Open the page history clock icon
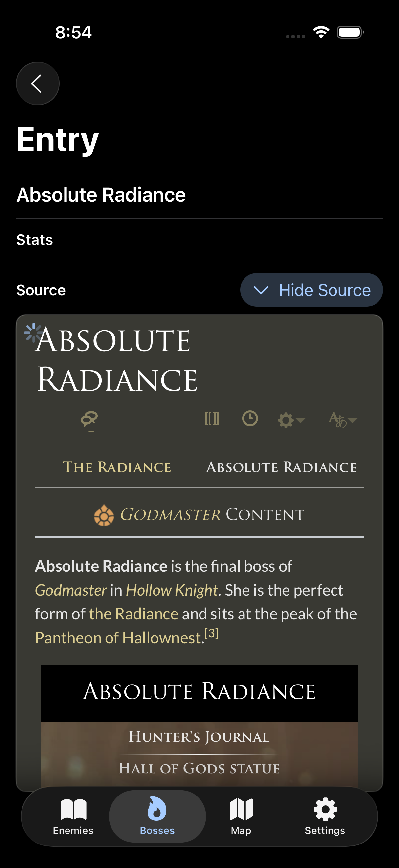This screenshot has width=399, height=868. click(250, 419)
